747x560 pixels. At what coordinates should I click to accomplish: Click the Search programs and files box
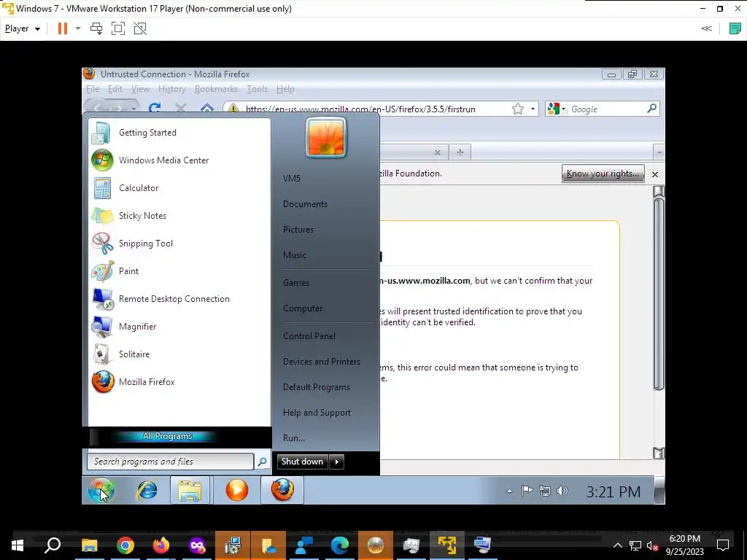pyautogui.click(x=170, y=462)
